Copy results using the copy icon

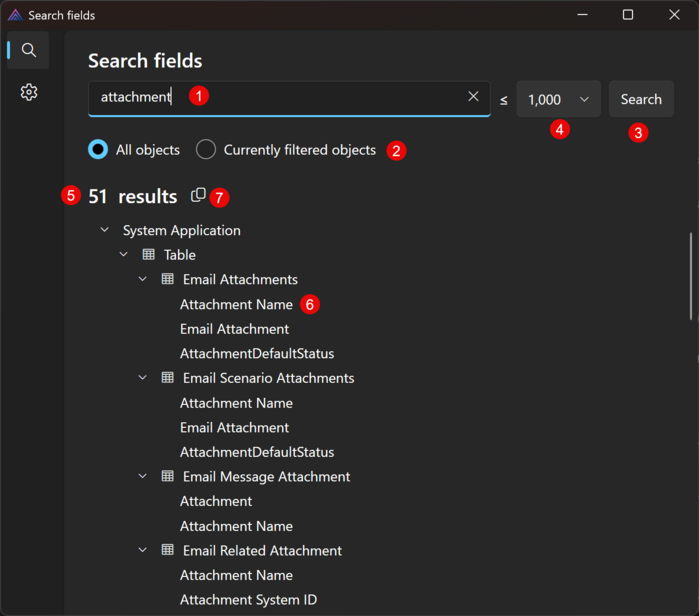tap(198, 195)
